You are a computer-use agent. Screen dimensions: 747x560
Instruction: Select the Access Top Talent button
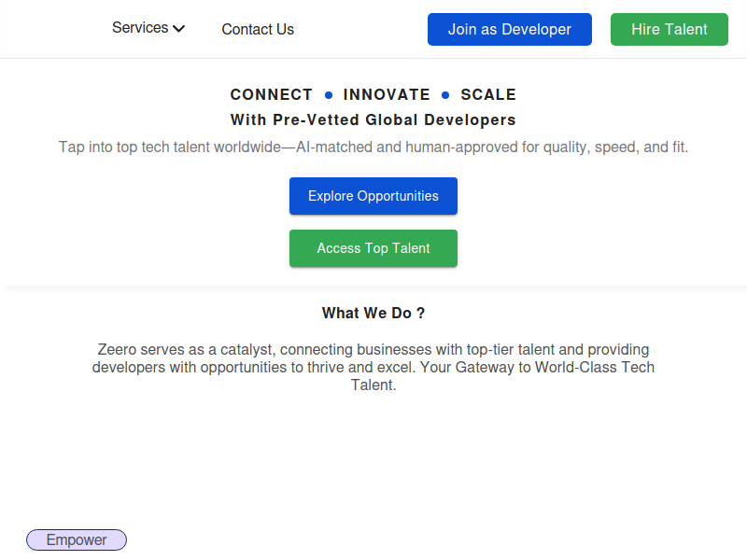tap(373, 248)
